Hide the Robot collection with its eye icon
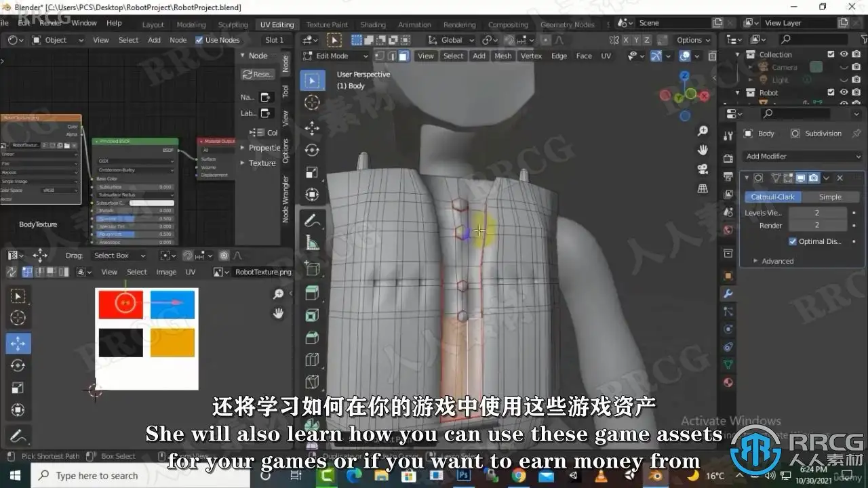 coord(844,92)
